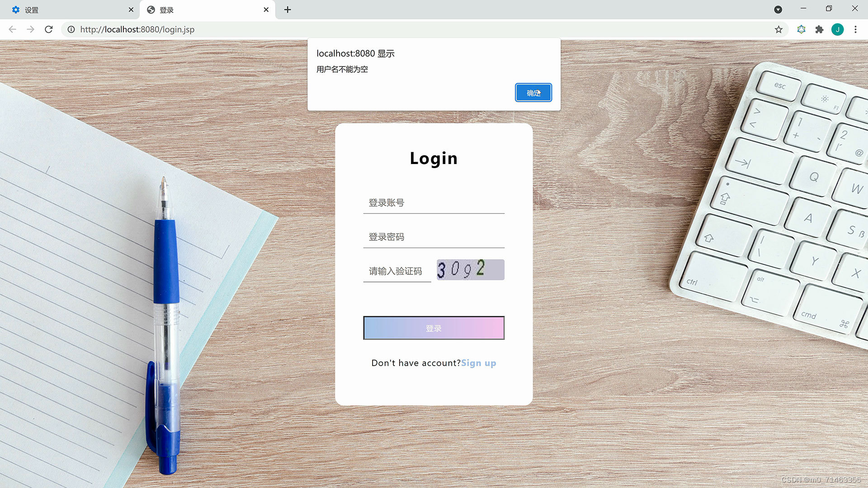Refresh the 3092 captcha image
This screenshot has height=488, width=868.
tap(470, 270)
